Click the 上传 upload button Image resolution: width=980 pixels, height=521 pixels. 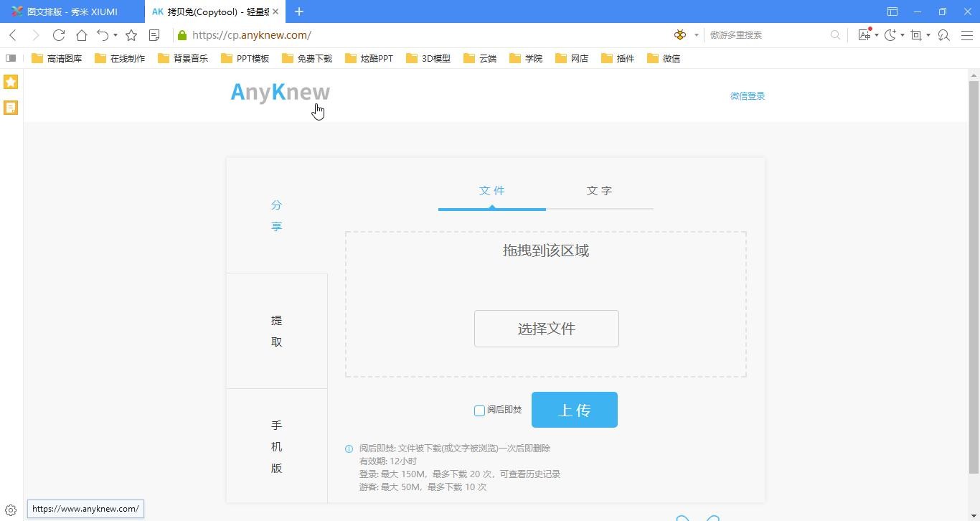[x=574, y=410]
